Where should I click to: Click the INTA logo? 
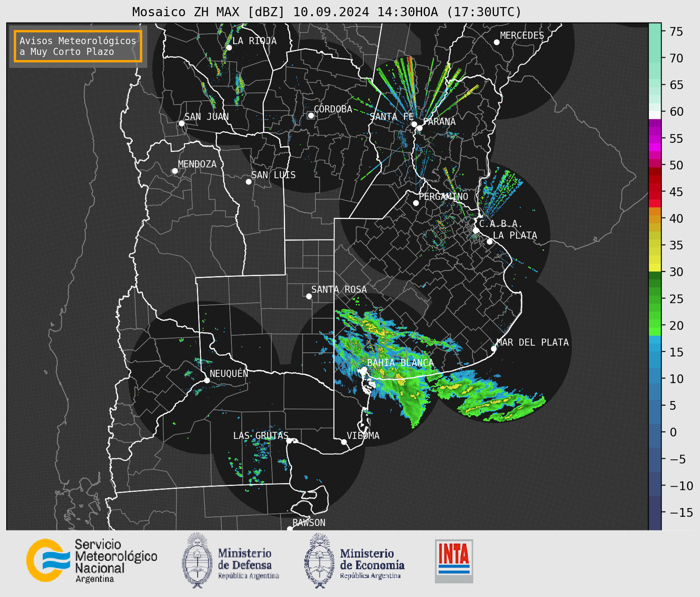pyautogui.click(x=454, y=561)
